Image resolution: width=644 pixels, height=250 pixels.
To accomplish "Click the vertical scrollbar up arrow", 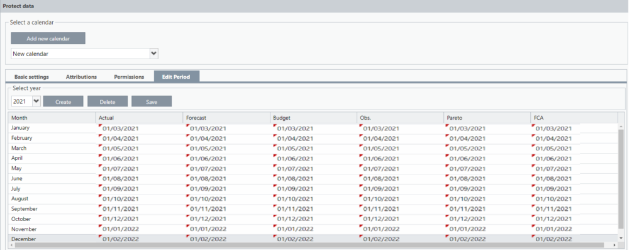I will [621, 126].
